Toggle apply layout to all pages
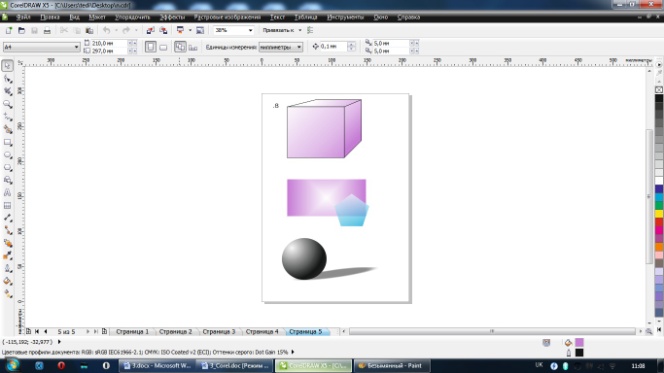This screenshot has height=373, width=664. pyautogui.click(x=180, y=47)
